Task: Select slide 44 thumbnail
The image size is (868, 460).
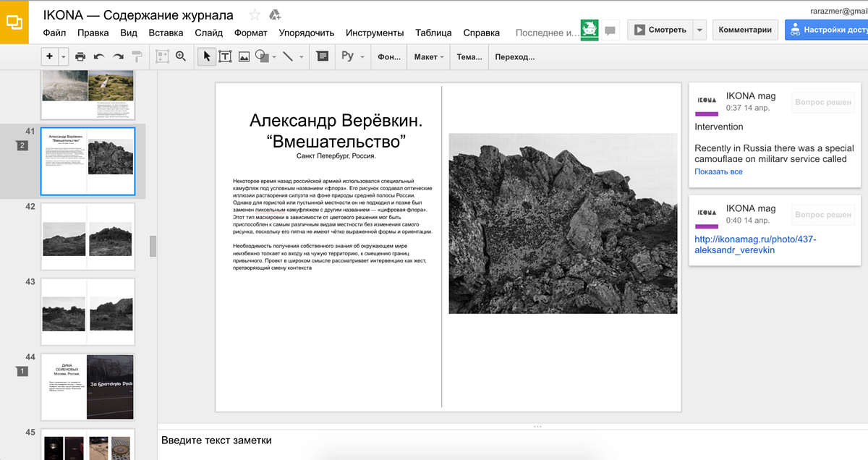Action: 88,387
